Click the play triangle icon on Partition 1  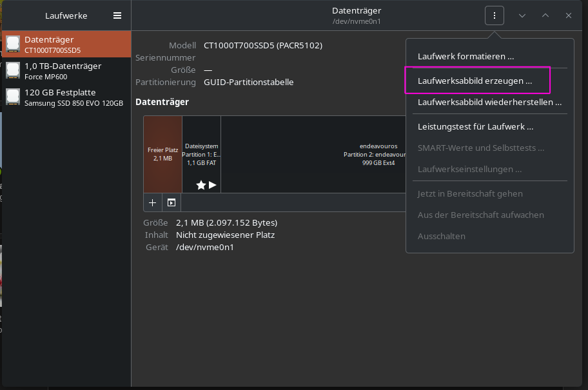pyautogui.click(x=213, y=185)
